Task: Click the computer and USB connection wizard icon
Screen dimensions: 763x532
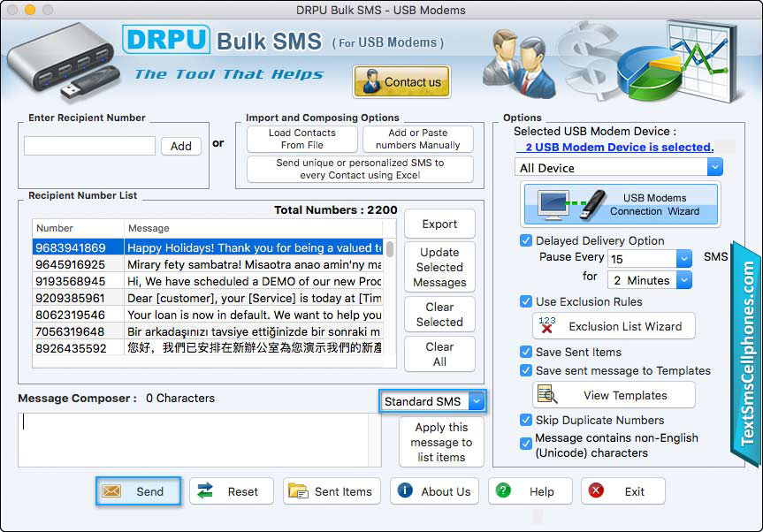Action: tap(572, 204)
